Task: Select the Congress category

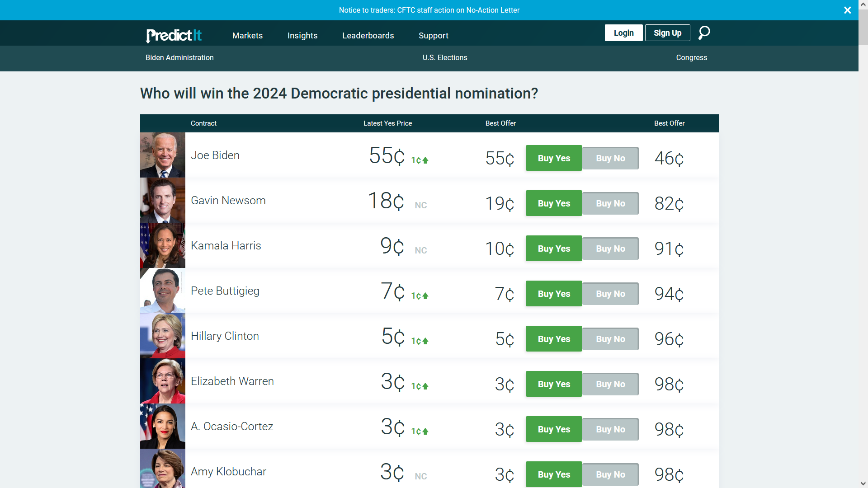Action: tap(692, 57)
